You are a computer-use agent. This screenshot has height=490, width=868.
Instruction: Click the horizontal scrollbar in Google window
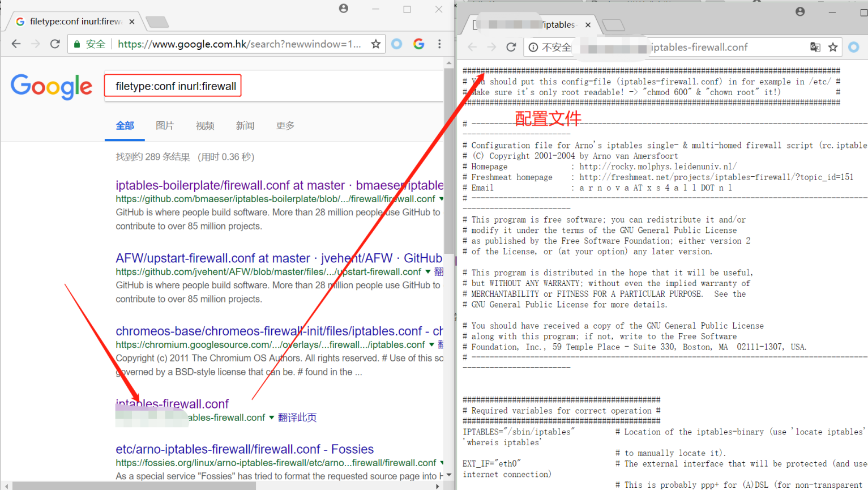pyautogui.click(x=134, y=486)
